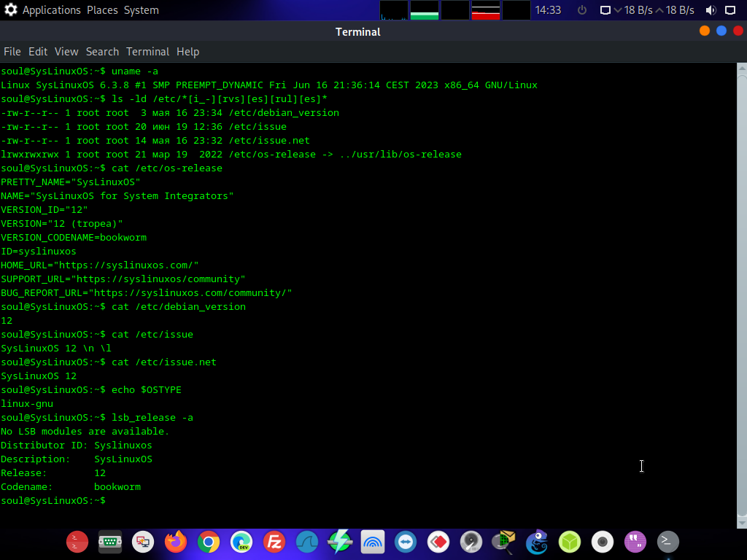Open the Places panel menu

coord(102,10)
